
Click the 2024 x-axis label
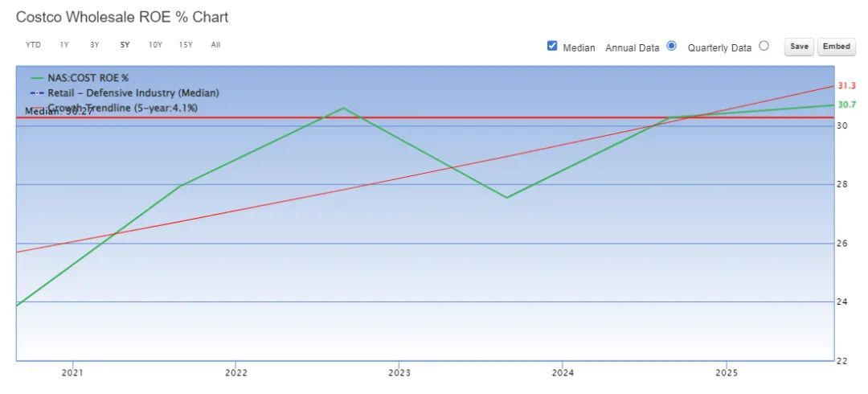[x=563, y=372]
